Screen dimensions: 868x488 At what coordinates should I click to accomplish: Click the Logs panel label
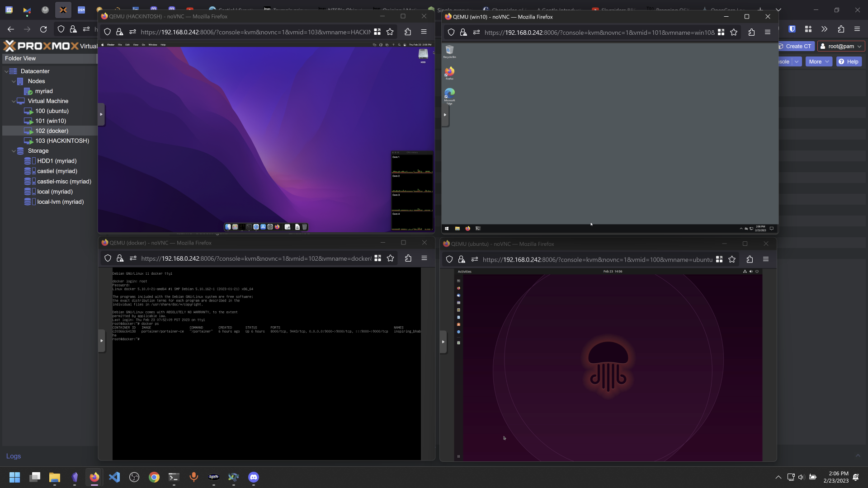14,456
